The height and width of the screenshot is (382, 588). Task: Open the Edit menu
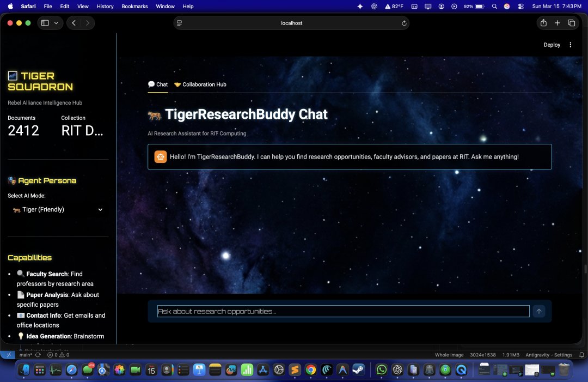tap(64, 7)
